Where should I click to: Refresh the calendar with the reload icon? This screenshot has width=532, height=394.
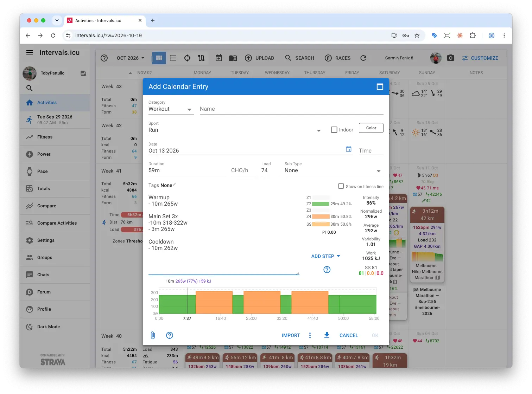click(x=363, y=58)
